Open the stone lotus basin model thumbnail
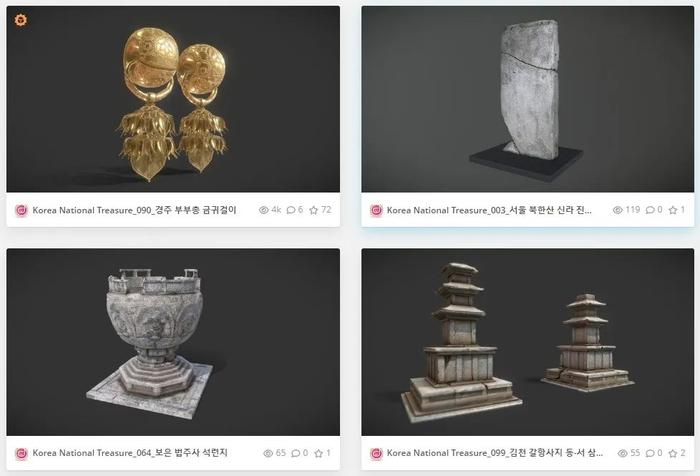This screenshot has height=476, width=700. [173, 342]
